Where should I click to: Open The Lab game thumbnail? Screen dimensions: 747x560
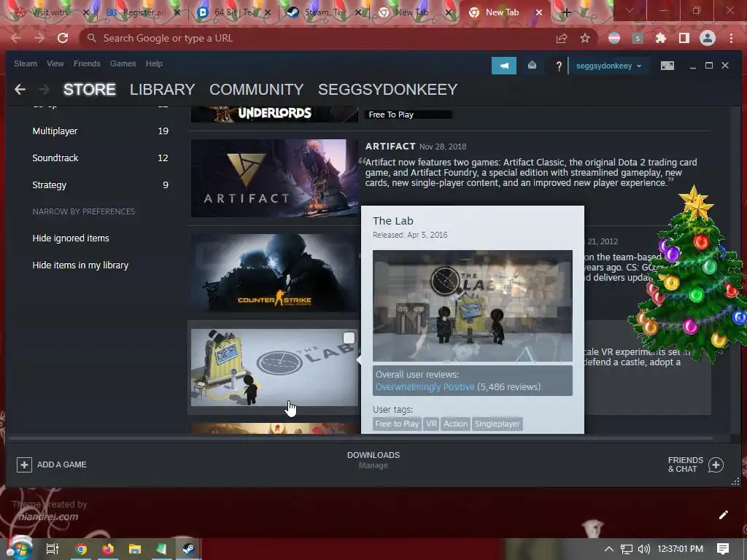(x=274, y=367)
